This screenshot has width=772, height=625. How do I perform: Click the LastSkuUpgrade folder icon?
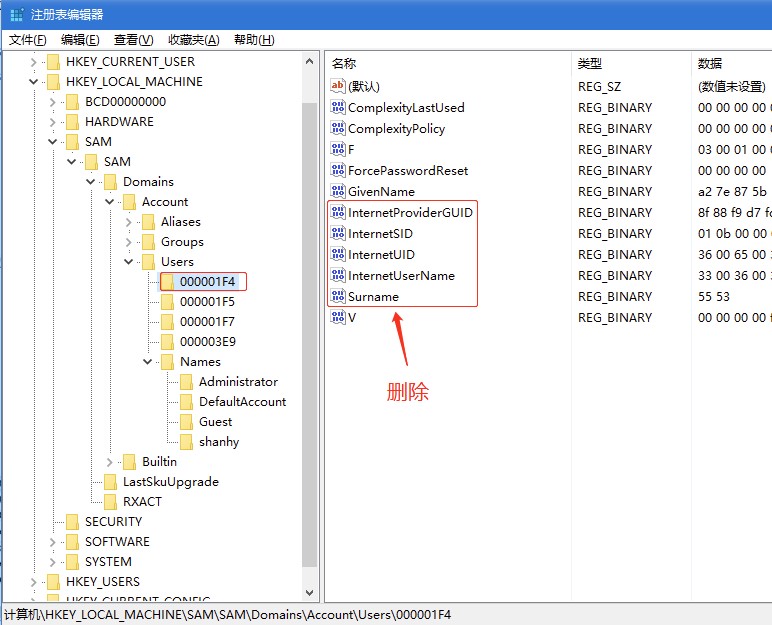pyautogui.click(x=110, y=482)
